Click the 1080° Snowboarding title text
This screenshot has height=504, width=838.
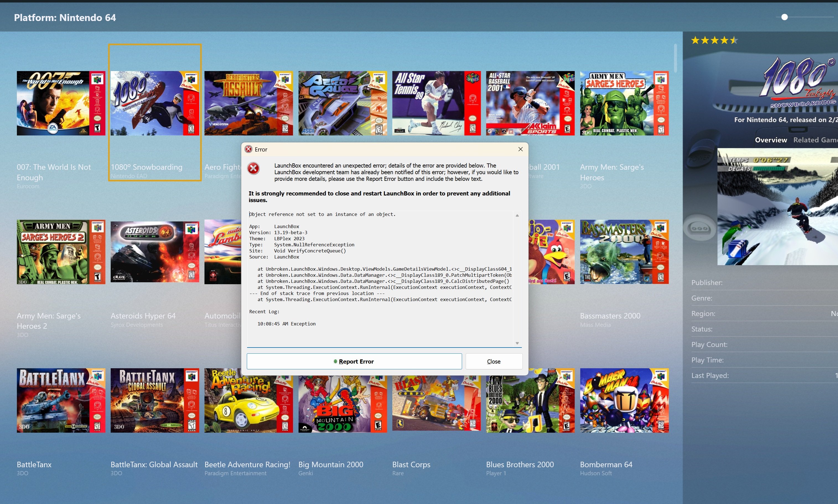point(146,167)
